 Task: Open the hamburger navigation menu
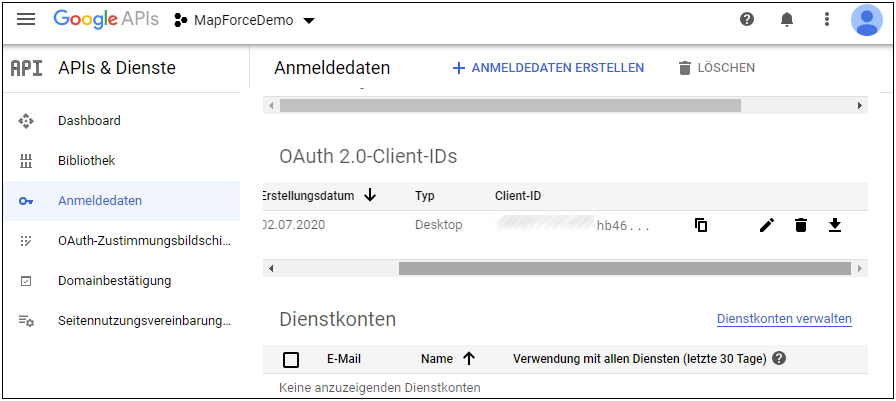coord(27,19)
